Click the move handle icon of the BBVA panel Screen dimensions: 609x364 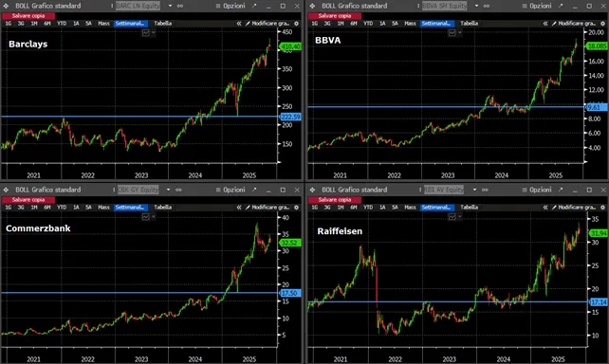tap(312, 6)
